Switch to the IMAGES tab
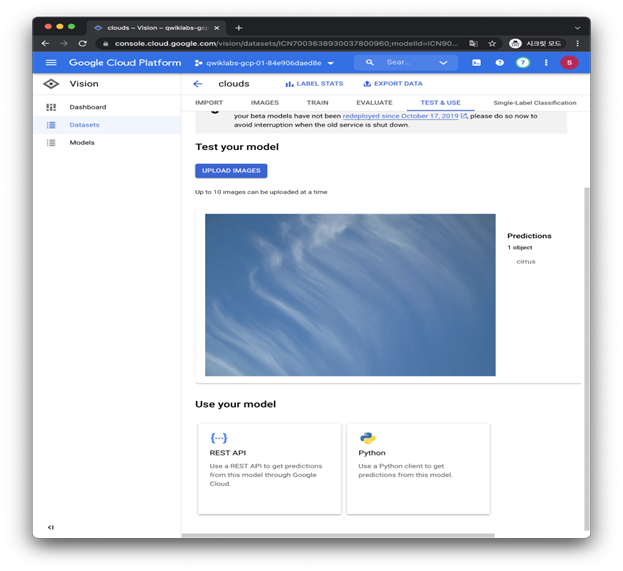This screenshot has height=571, width=623. click(x=265, y=103)
